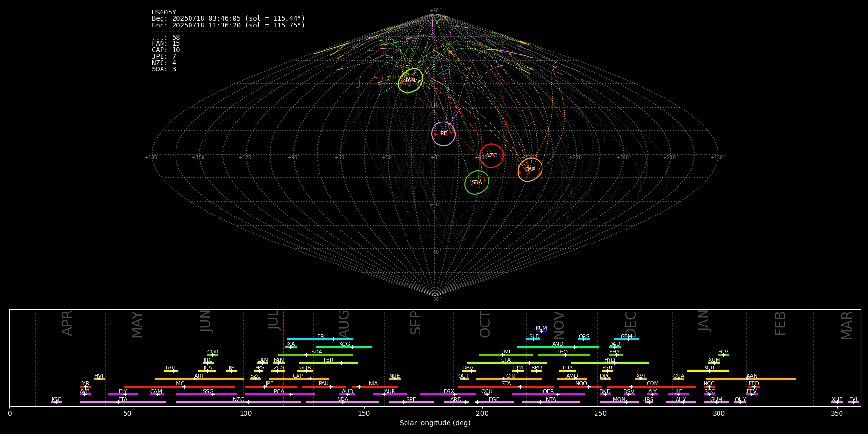Screen dimensions: 868x434
Task: Select the AAN shower bar in timeline
Action: [x=751, y=379]
